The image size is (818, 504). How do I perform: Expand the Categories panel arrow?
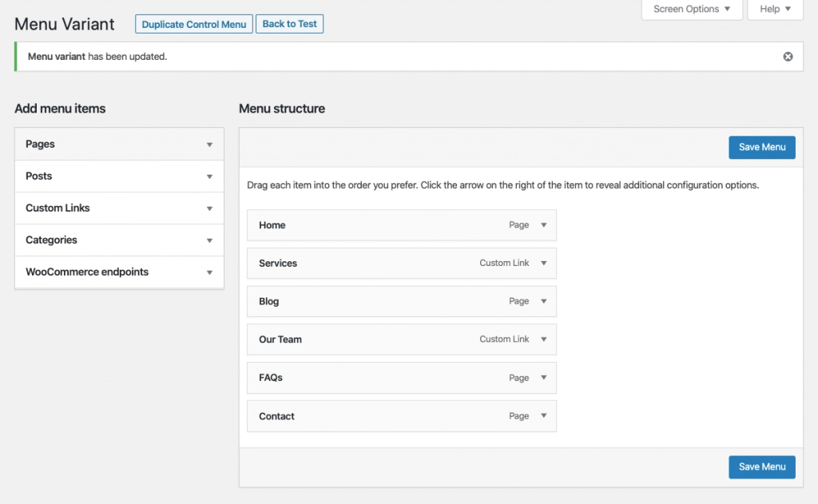pyautogui.click(x=209, y=240)
